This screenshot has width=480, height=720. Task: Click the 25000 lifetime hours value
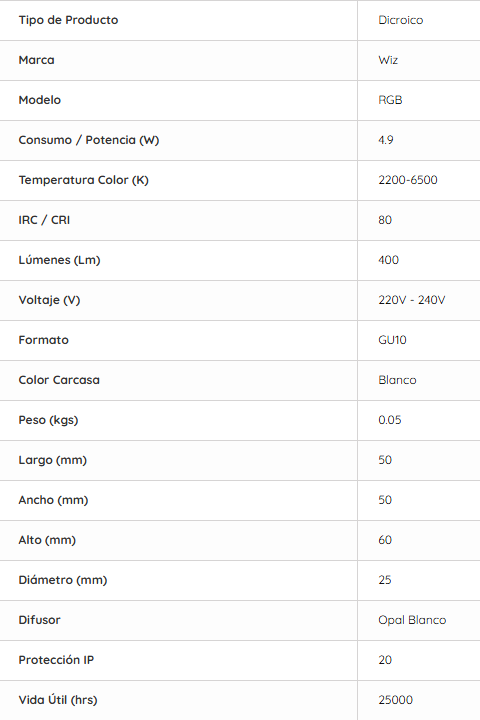[x=395, y=700]
